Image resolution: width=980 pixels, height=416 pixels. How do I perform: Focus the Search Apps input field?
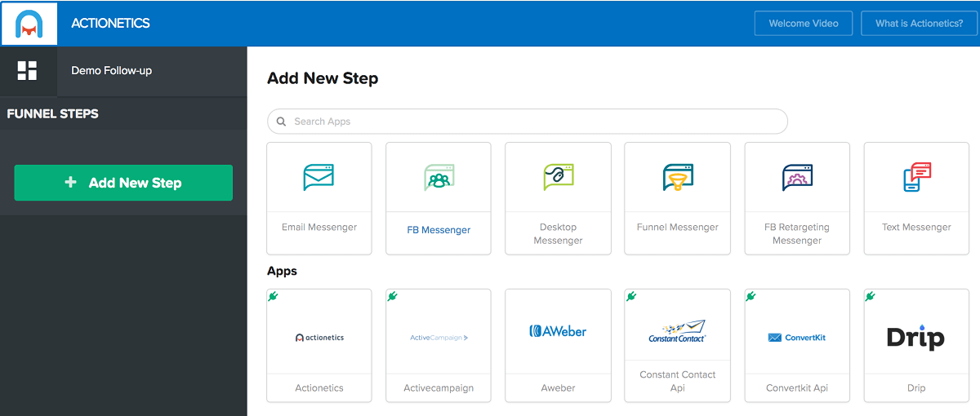pos(528,122)
